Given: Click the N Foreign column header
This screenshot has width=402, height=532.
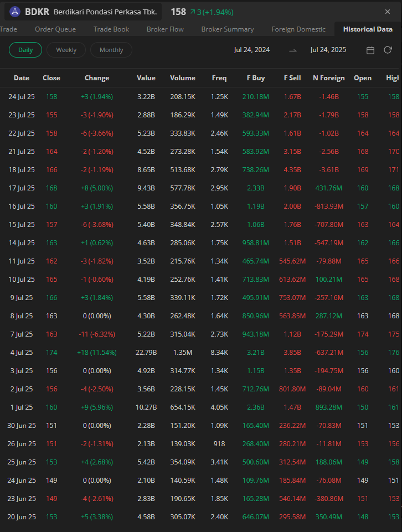Looking at the screenshot, I should click(329, 78).
